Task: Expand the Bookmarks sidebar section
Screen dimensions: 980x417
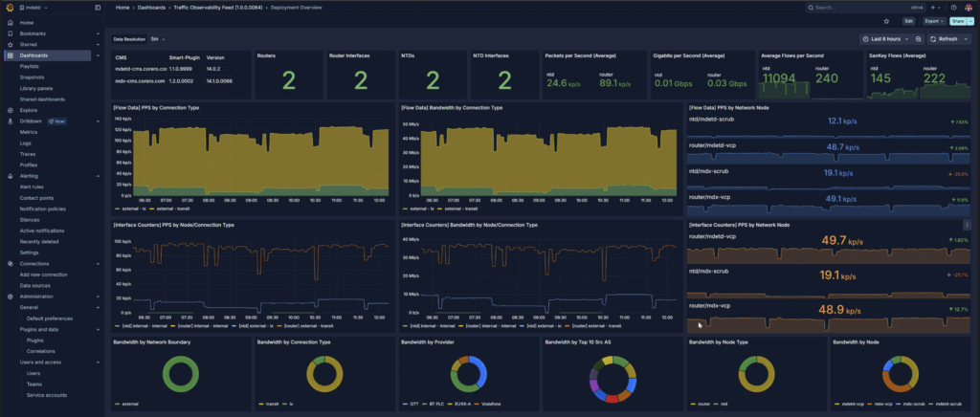Action: pyautogui.click(x=98, y=33)
